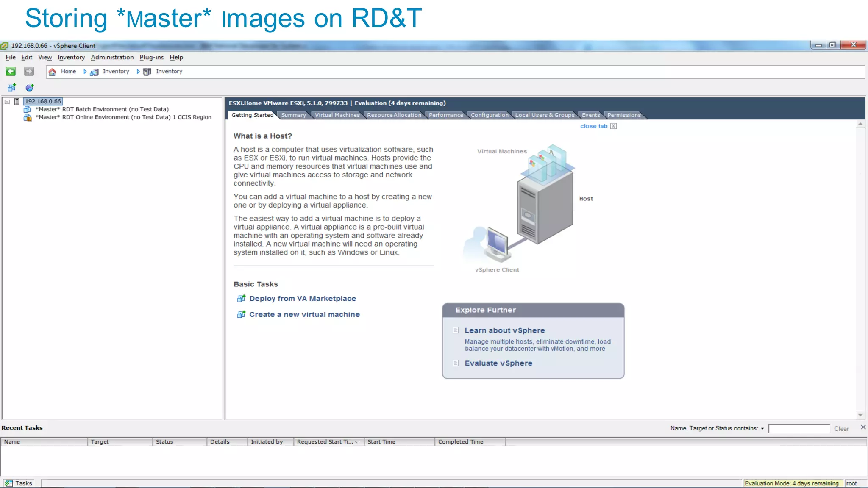Click the recent tasks filter input field

tap(799, 429)
